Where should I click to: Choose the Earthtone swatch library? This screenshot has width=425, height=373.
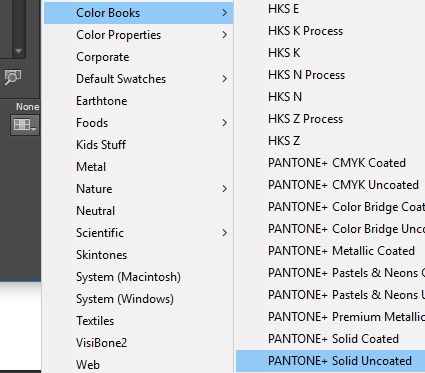[138, 101]
